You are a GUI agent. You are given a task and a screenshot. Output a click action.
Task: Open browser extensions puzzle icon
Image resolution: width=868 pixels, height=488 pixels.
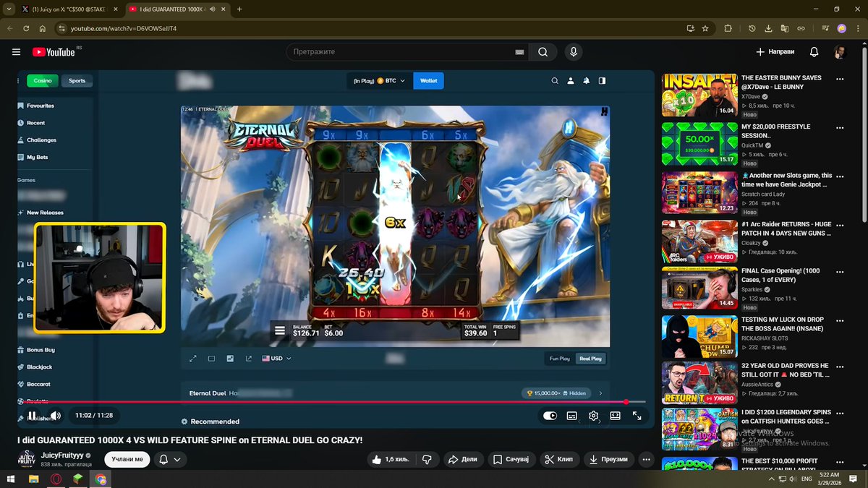(728, 28)
